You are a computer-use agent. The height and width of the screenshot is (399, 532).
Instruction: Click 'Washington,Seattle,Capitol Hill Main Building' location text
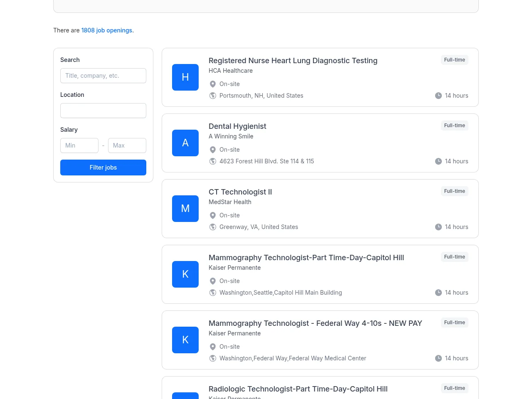coord(281,293)
